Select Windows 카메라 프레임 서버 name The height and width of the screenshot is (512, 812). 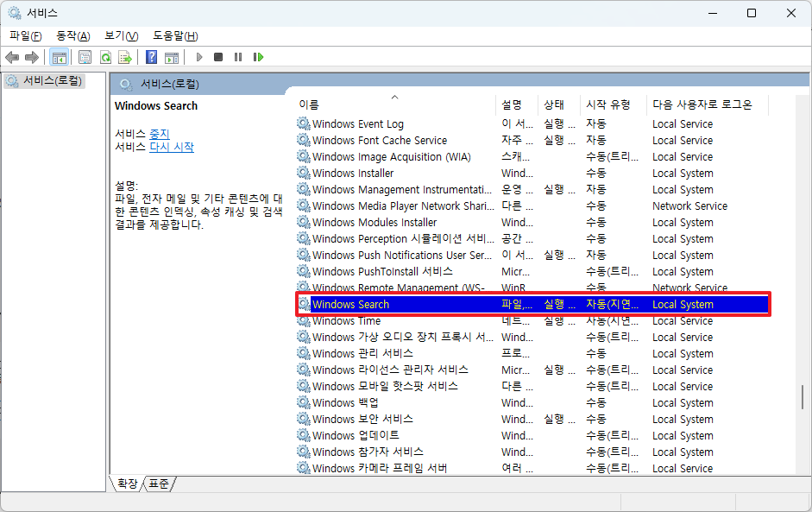pyautogui.click(x=380, y=469)
